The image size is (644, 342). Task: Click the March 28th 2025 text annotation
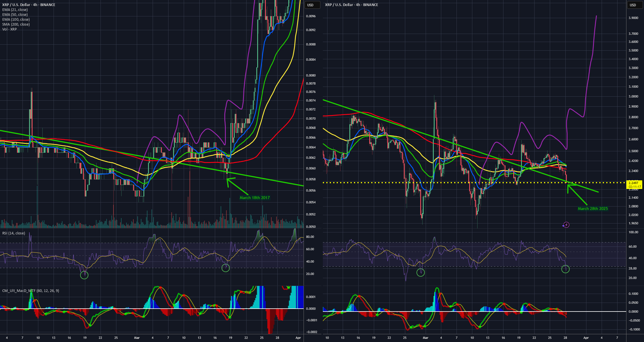(593, 209)
